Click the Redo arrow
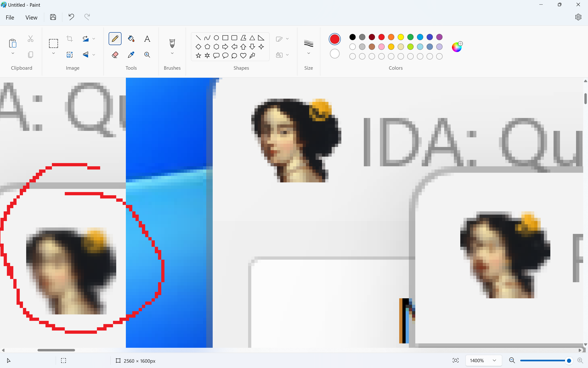Screen dimensions: 588x368 (x=87, y=17)
